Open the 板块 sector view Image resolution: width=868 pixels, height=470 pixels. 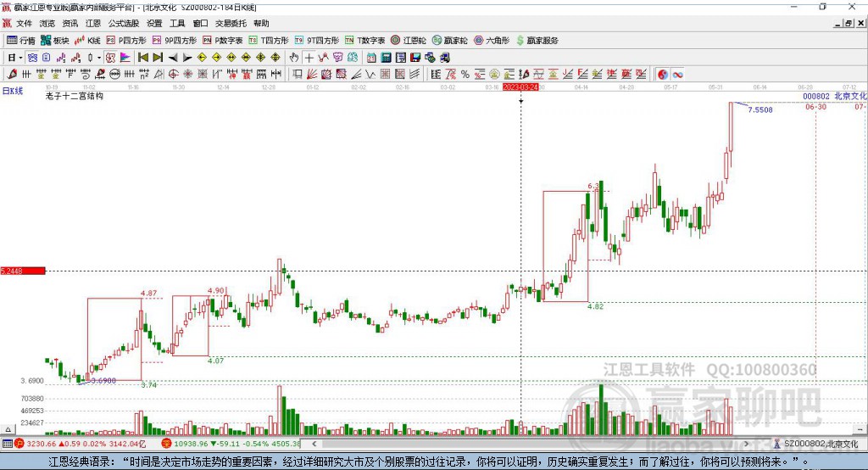54,41
